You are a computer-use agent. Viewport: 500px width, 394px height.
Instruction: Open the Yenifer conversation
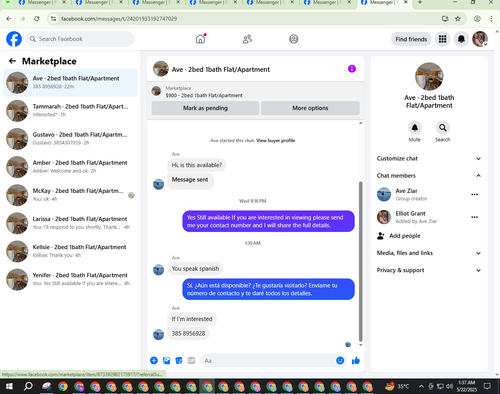tap(70, 279)
